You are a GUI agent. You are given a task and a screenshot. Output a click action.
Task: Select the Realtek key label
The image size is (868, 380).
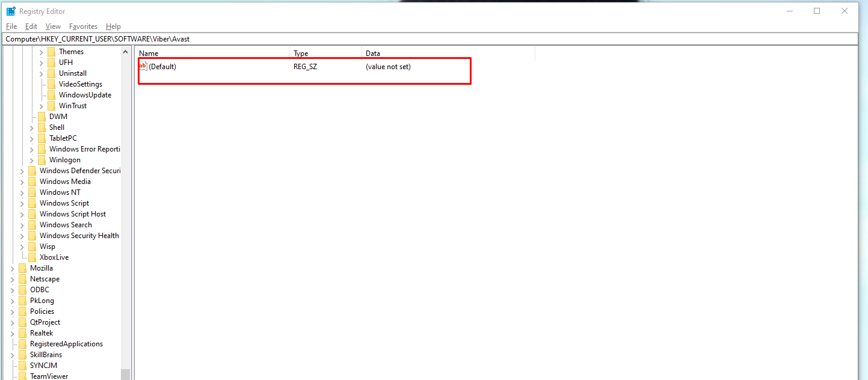click(42, 333)
